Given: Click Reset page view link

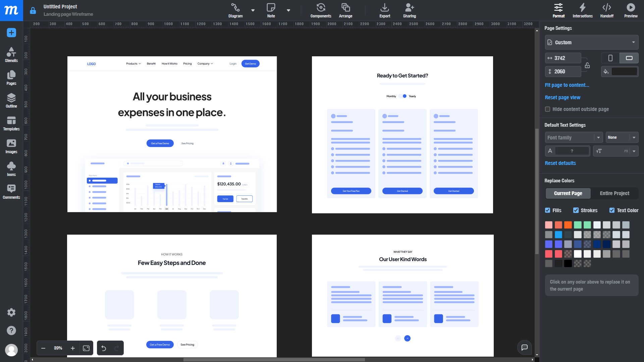Looking at the screenshot, I should pyautogui.click(x=562, y=98).
